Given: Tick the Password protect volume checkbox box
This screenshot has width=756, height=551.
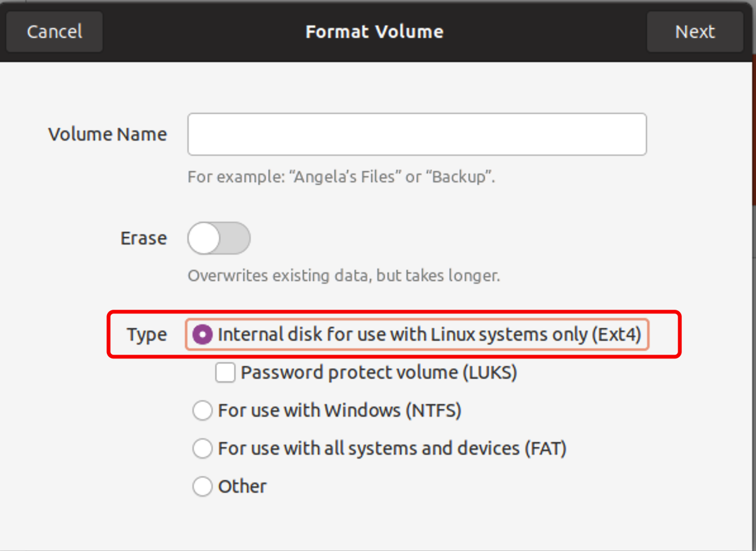Looking at the screenshot, I should coord(225,372).
